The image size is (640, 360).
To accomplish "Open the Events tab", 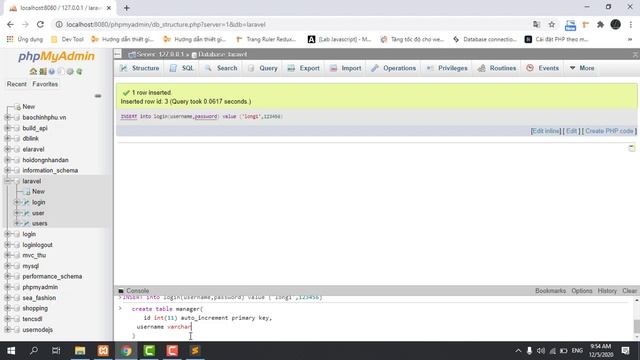I will 542,68.
